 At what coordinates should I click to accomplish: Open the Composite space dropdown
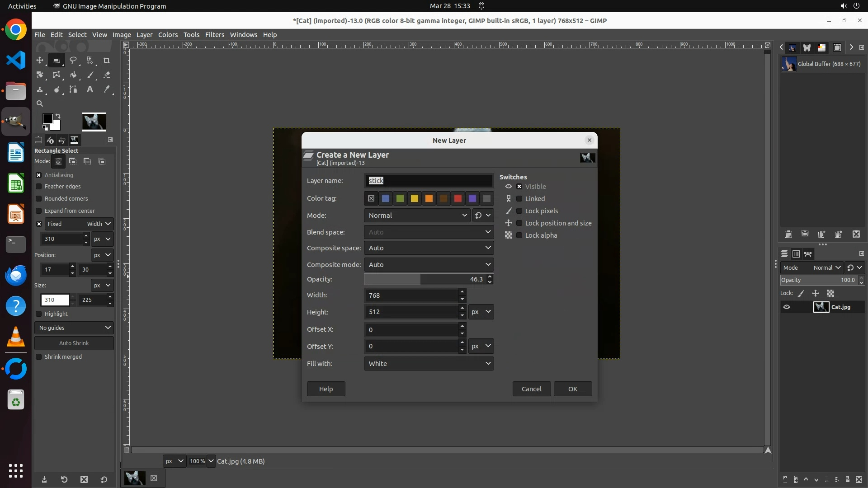click(x=428, y=248)
